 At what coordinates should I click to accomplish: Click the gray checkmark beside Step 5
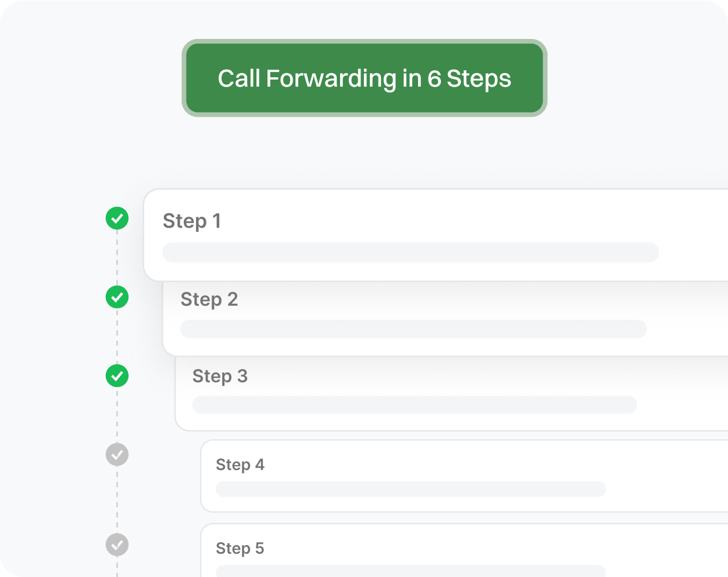[117, 545]
